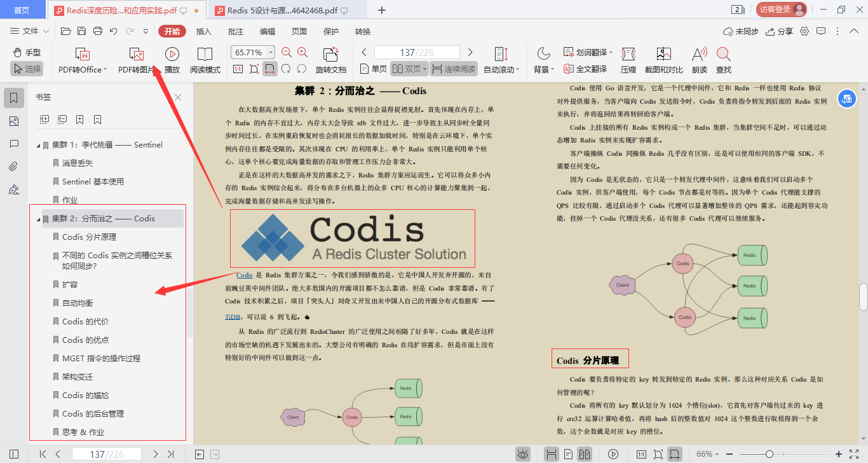Click the 访客登录 login button
The image size is (868, 463).
click(x=782, y=10)
